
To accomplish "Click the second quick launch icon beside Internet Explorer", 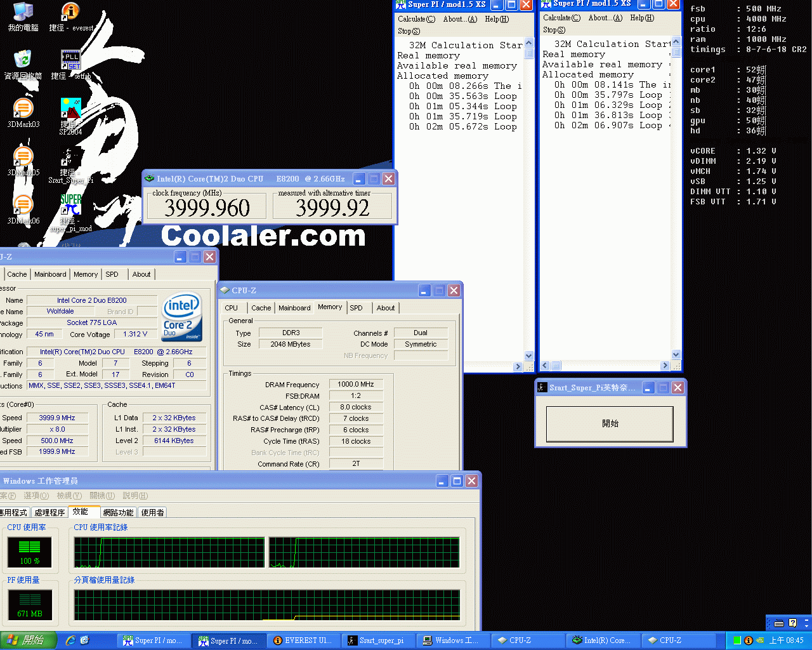I will click(85, 640).
